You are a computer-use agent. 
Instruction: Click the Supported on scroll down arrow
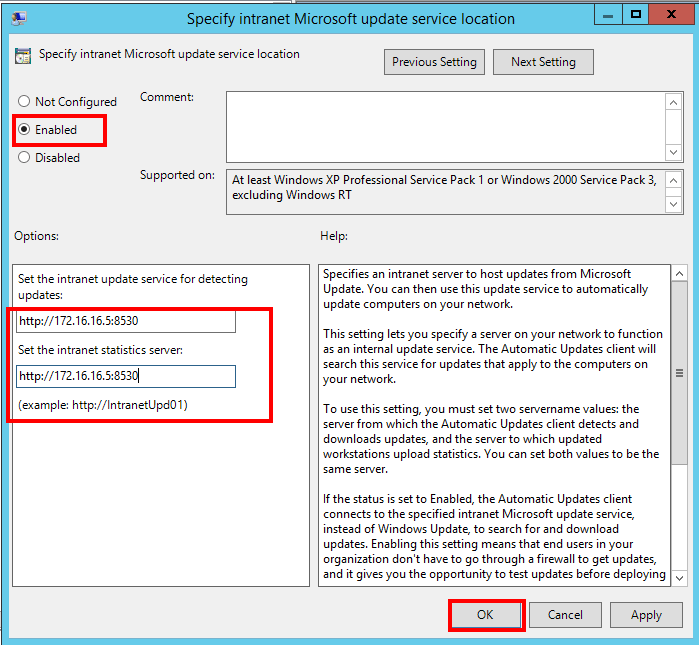point(673,204)
